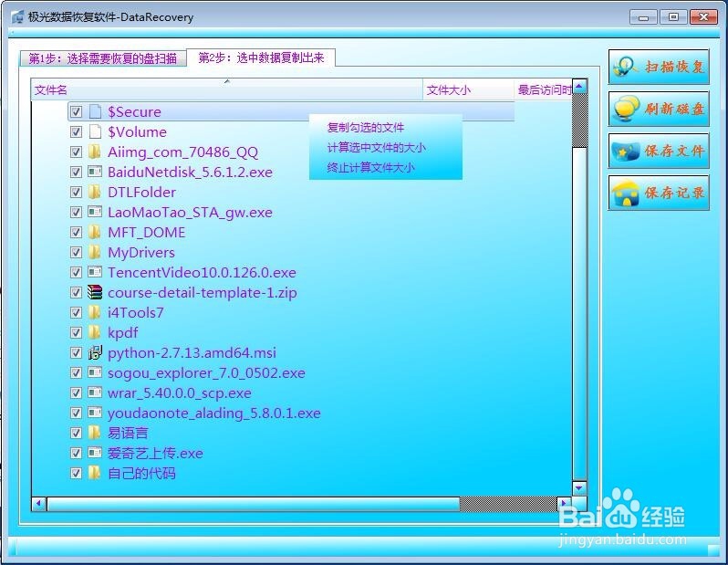Screen dimensions: 728x565
Task: Click the i4Tools7 folder icon
Action: point(94,312)
